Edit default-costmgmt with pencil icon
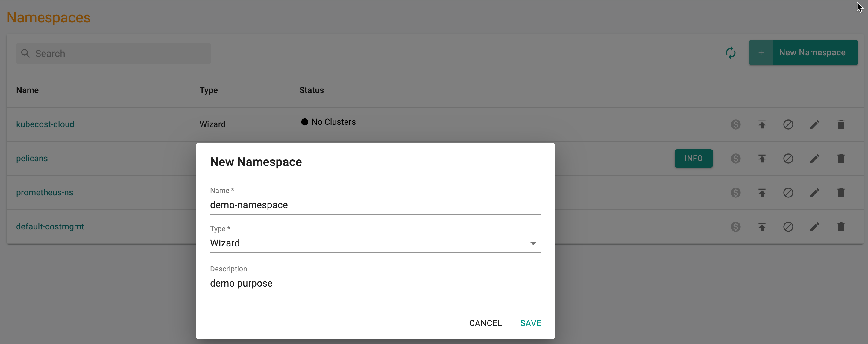 point(814,227)
